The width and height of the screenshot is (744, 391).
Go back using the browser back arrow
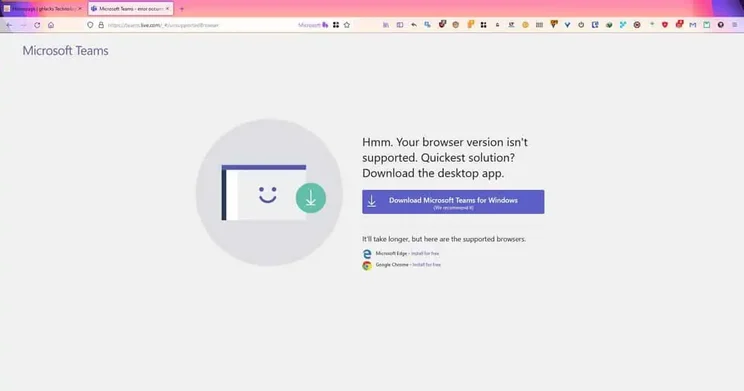pos(9,25)
